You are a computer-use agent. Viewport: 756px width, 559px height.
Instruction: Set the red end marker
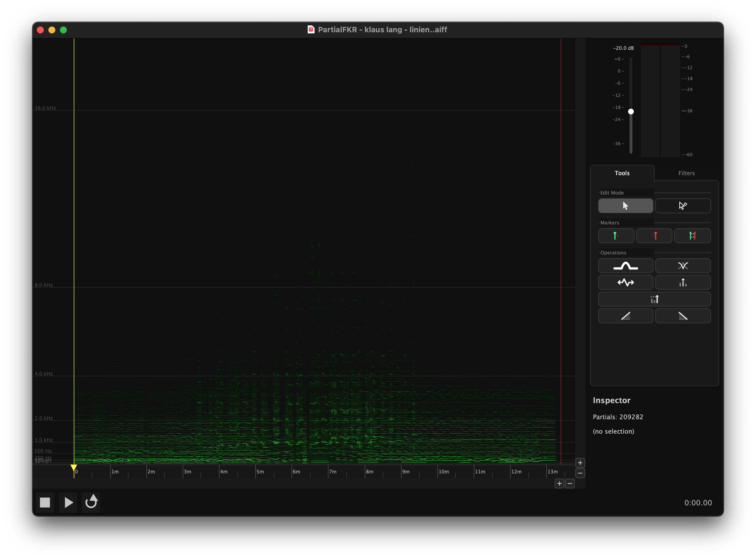[654, 236]
